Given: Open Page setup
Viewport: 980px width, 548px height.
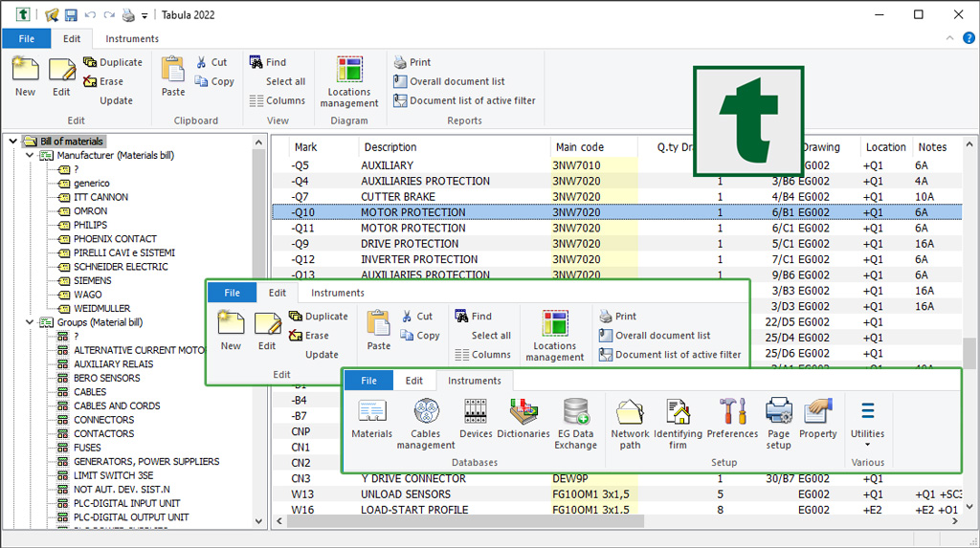Looking at the screenshot, I should tap(779, 424).
